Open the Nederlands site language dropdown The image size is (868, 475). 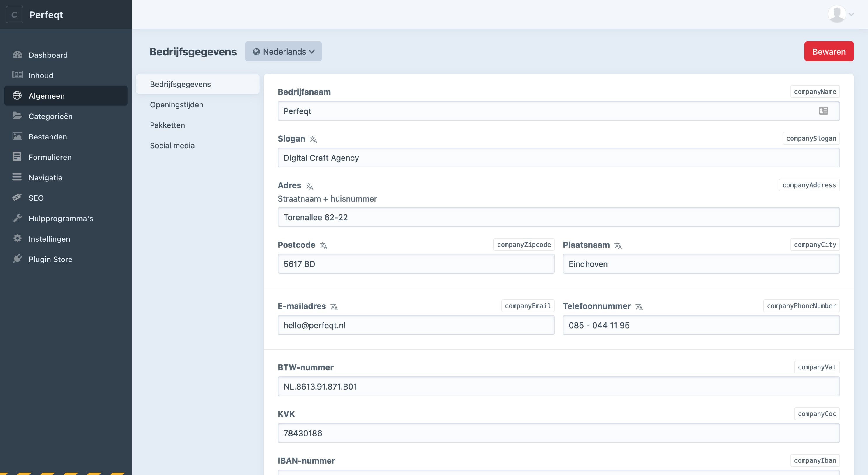point(283,51)
